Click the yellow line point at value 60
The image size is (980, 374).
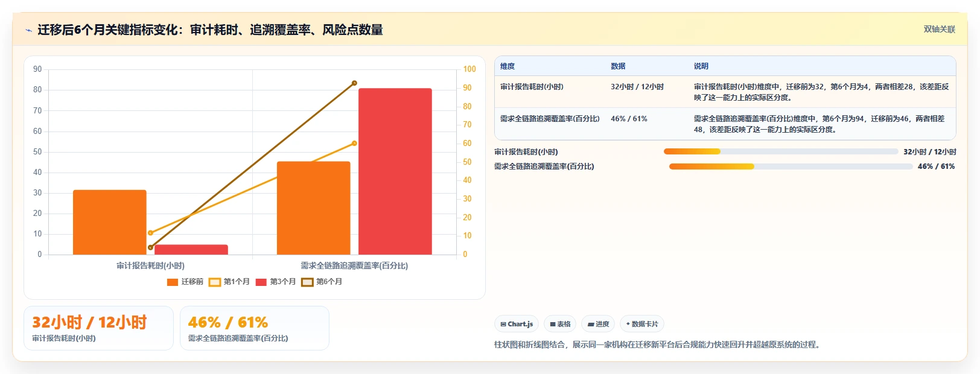point(354,143)
